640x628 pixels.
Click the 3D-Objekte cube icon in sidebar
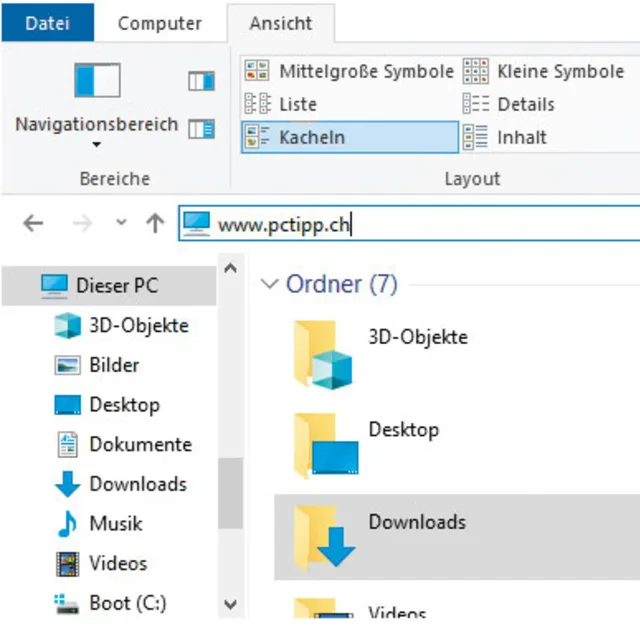pyautogui.click(x=67, y=325)
